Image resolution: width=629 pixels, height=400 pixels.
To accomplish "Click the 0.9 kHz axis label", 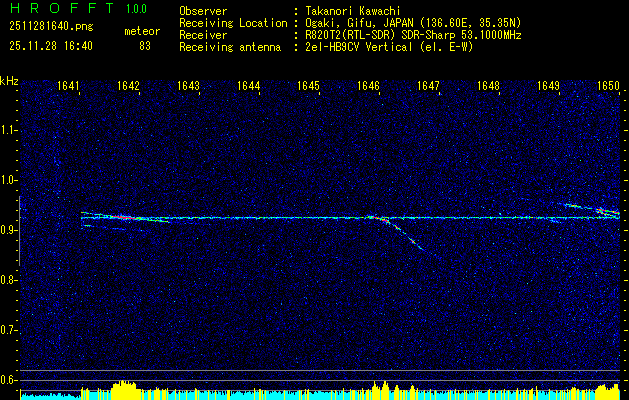I will [x=7, y=230].
